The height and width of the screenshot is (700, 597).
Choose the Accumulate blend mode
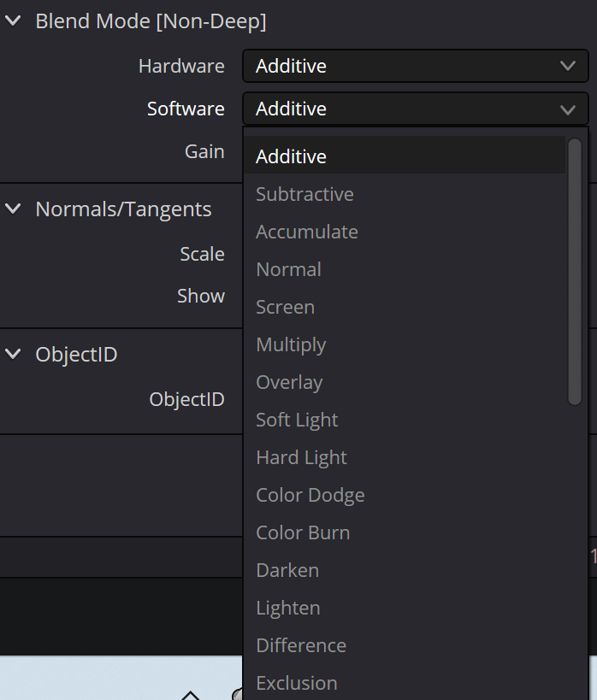click(405, 232)
